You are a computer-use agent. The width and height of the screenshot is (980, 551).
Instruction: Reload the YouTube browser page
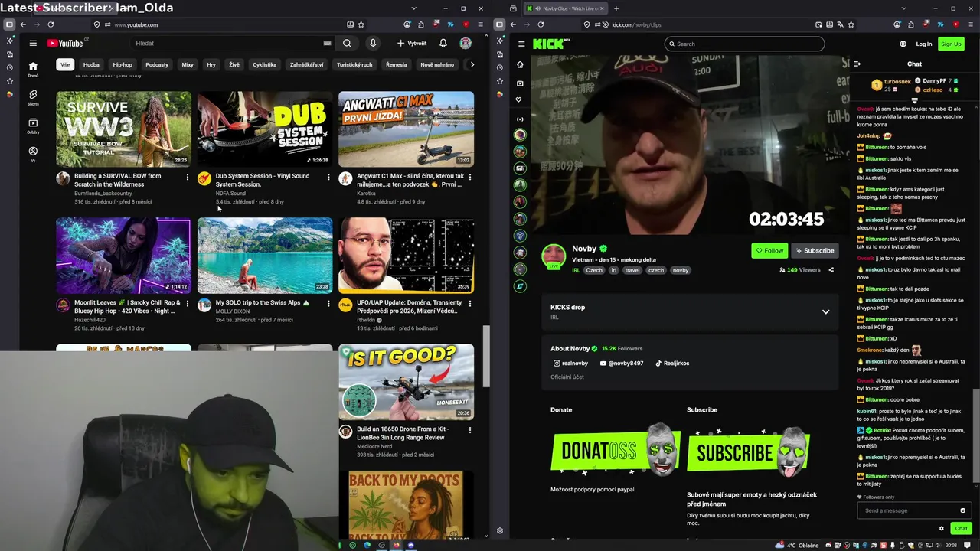51,24
